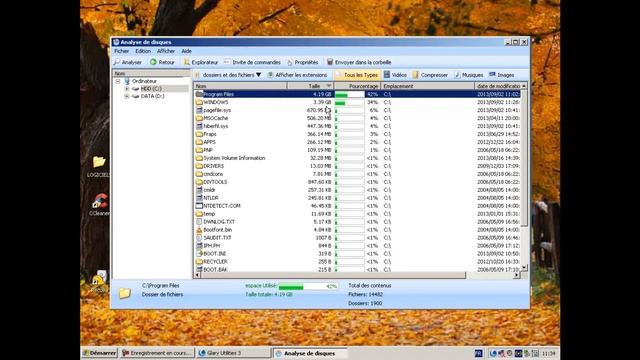
Task: Click Envoyer dans la corbeille
Action: click(x=359, y=62)
